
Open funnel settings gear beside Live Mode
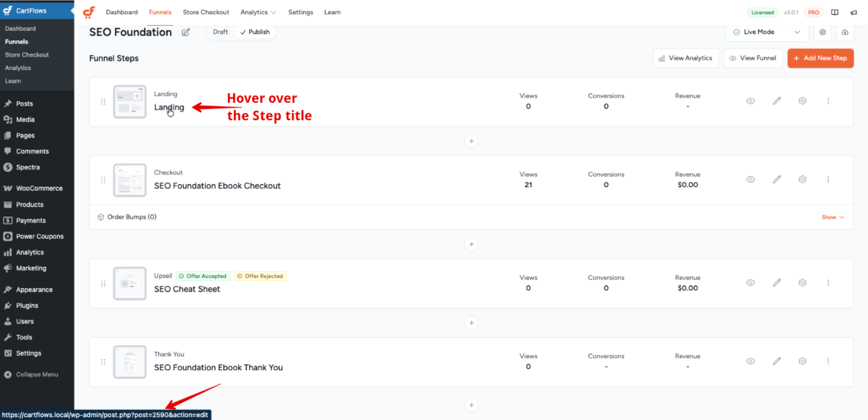coord(822,32)
